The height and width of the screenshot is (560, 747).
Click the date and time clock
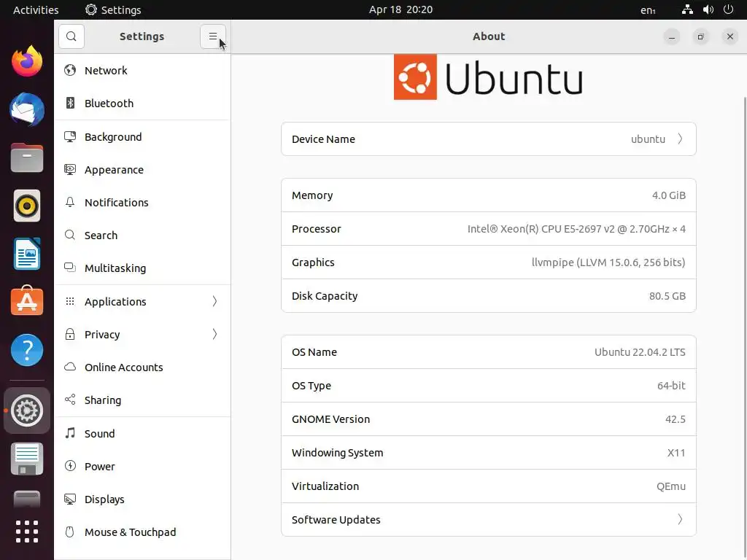tap(400, 9)
